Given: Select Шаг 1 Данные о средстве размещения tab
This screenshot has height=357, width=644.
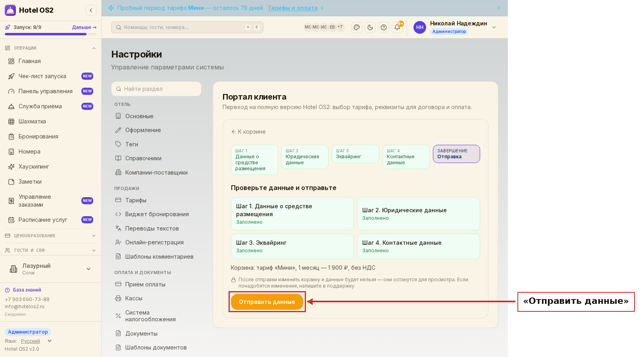Looking at the screenshot, I should pyautogui.click(x=254, y=160).
